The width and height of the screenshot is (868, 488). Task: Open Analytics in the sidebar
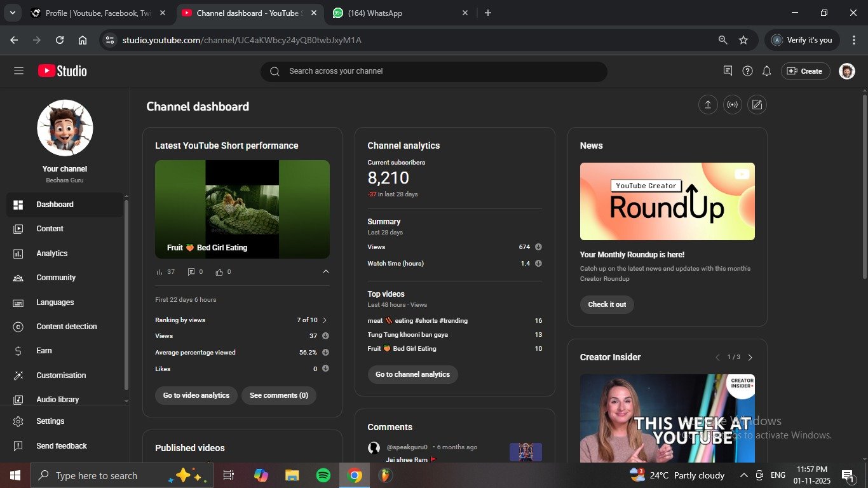[51, 254]
